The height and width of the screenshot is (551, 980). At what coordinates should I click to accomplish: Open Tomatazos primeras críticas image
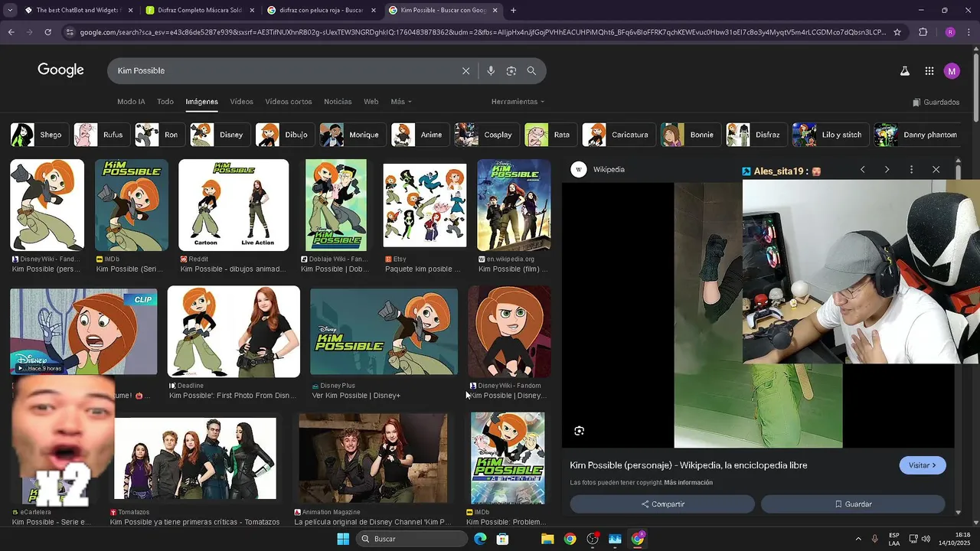[x=195, y=458]
